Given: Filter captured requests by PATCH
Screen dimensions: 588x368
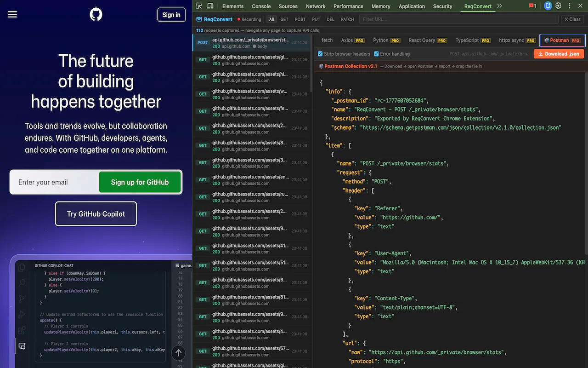Looking at the screenshot, I should 347,19.
